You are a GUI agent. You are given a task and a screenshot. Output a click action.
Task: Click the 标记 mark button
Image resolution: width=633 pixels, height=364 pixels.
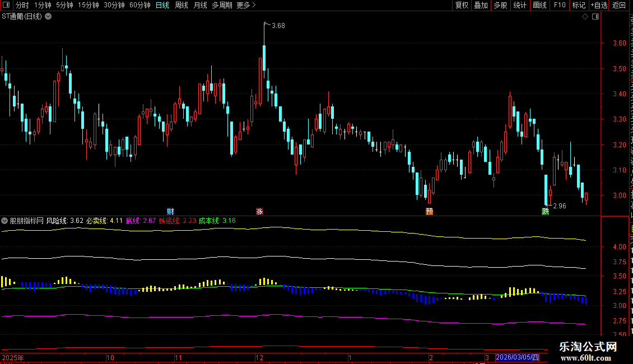pyautogui.click(x=579, y=5)
